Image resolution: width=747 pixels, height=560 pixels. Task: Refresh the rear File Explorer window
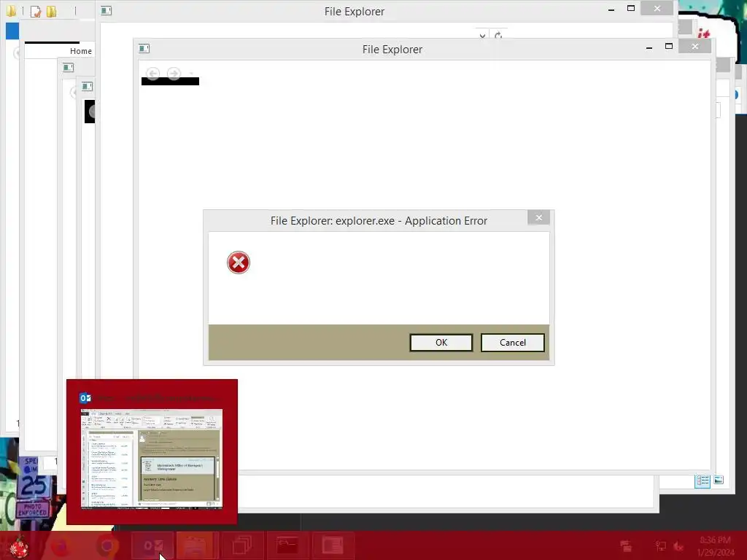click(x=498, y=36)
